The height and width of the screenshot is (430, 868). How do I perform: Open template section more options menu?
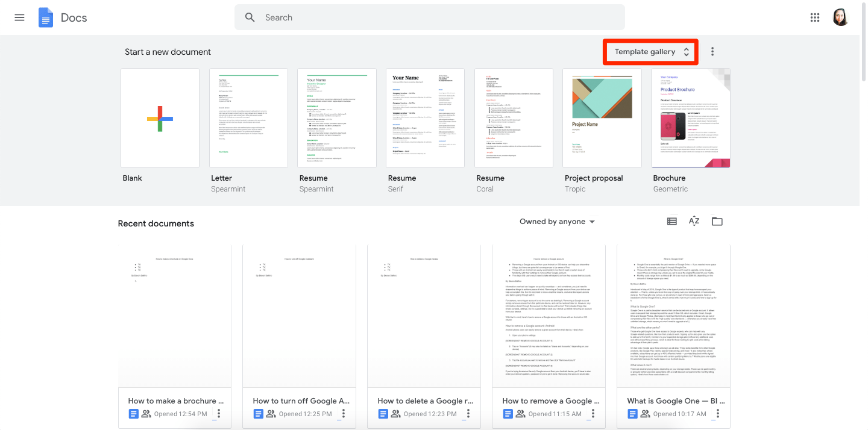712,52
